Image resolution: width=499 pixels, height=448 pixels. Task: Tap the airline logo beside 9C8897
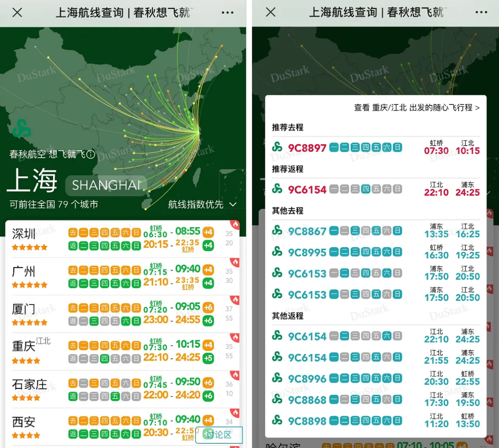277,147
